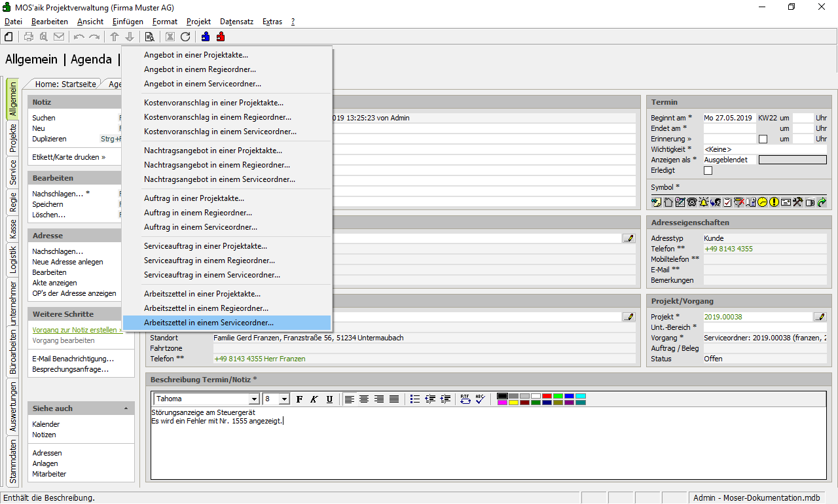Screen dimensions: 838x504
Task: Select the yellow exclamation mark symbol
Action: (x=774, y=202)
